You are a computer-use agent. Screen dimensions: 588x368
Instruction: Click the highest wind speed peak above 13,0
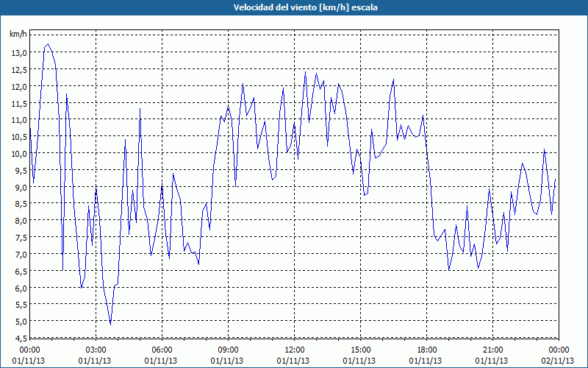click(x=48, y=44)
